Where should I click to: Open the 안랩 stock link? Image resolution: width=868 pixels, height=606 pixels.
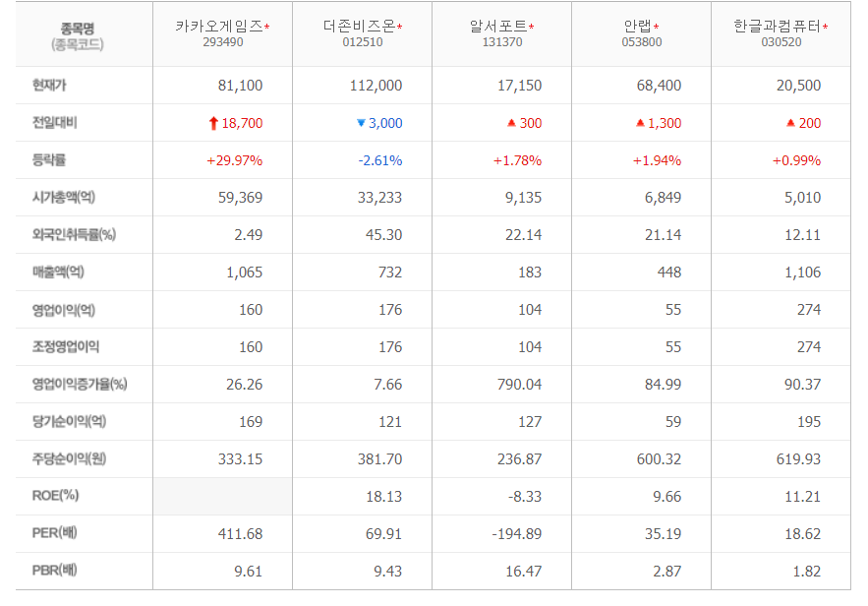point(638,26)
